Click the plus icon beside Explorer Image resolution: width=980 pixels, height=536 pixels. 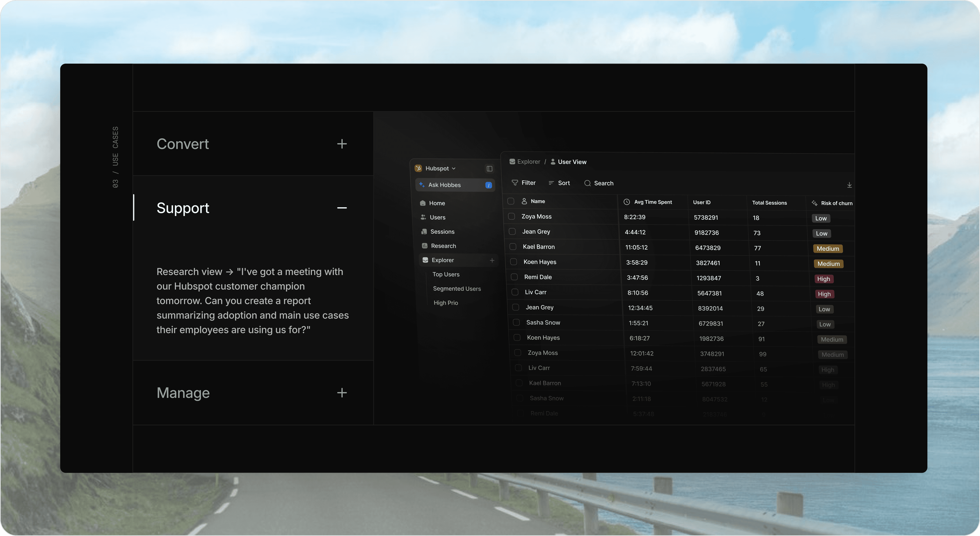[x=492, y=260]
